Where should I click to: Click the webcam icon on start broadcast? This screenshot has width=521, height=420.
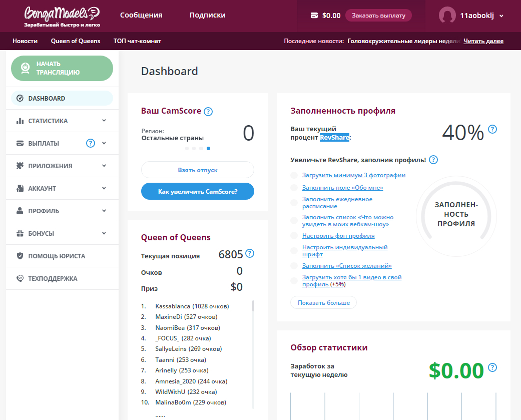point(25,68)
